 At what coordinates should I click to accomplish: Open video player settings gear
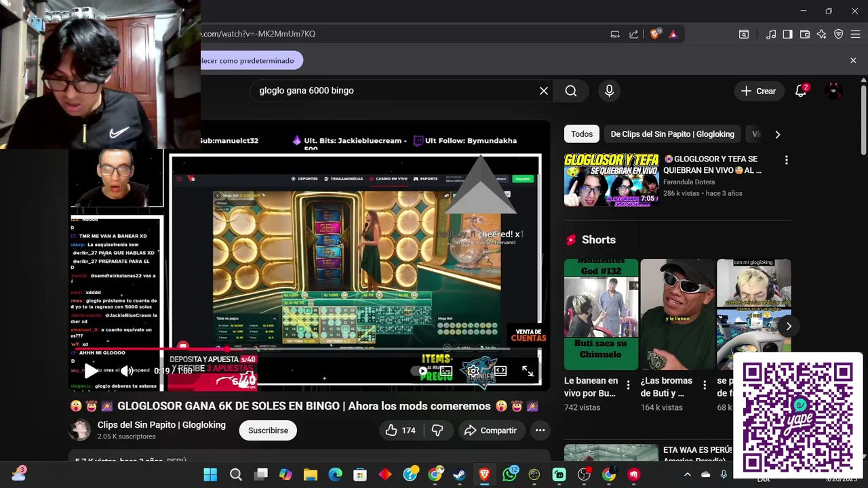(473, 371)
